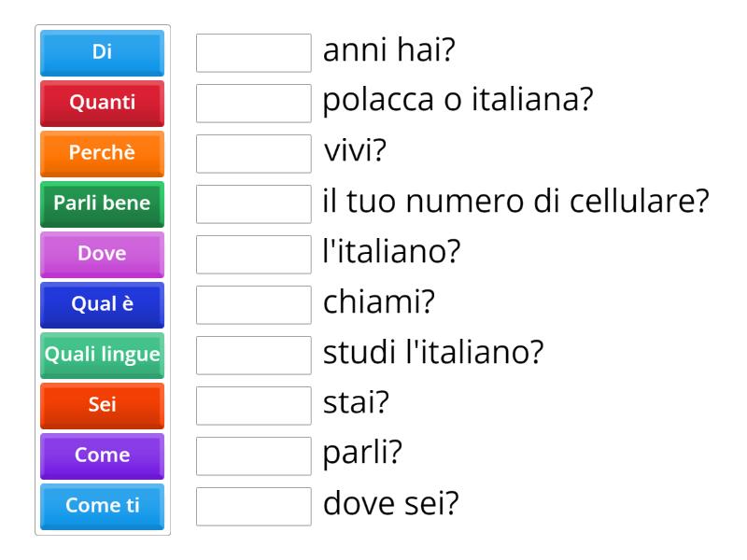747x560 pixels.
Task: Select the blank next to 'polacca o italiana?'
Action: (253, 104)
